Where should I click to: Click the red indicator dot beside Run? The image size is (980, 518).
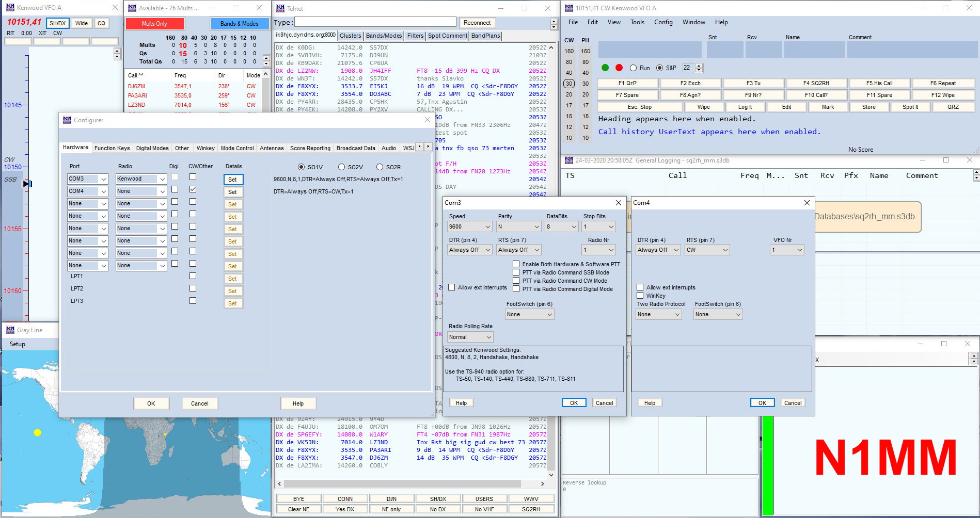pyautogui.click(x=619, y=68)
